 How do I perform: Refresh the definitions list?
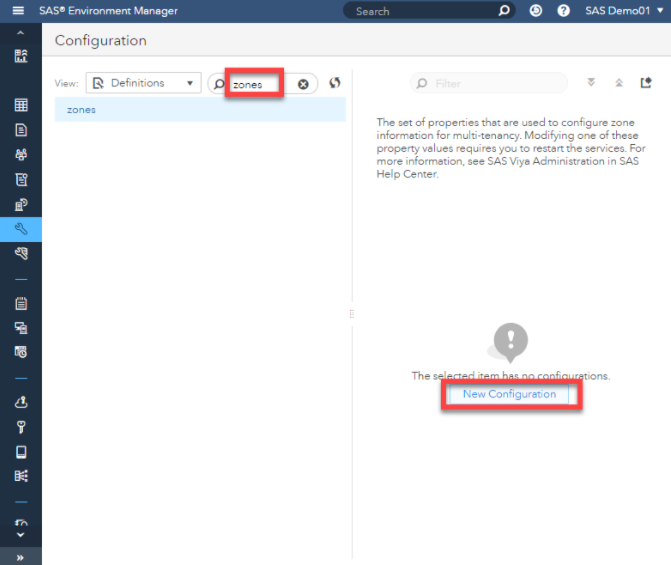pos(335,83)
